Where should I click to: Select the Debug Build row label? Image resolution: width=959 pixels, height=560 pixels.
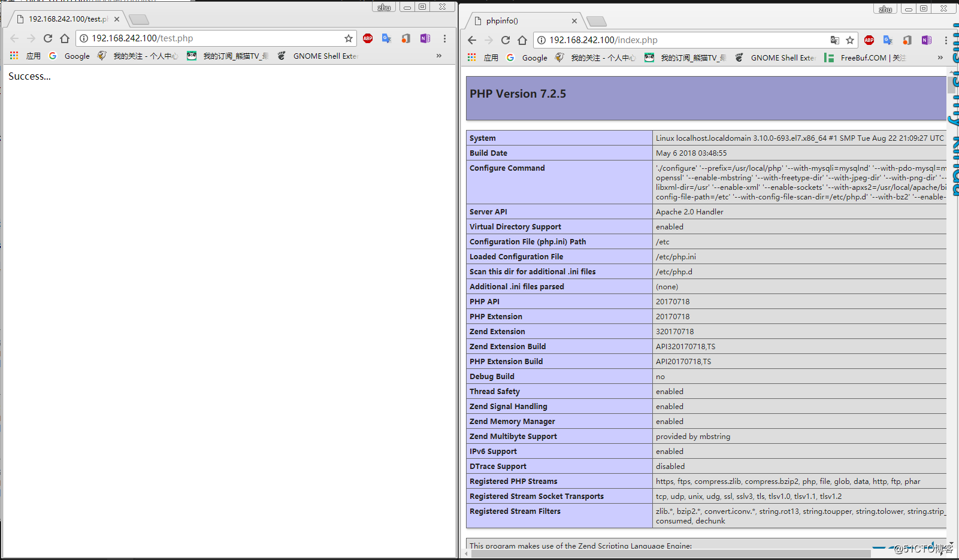[492, 376]
